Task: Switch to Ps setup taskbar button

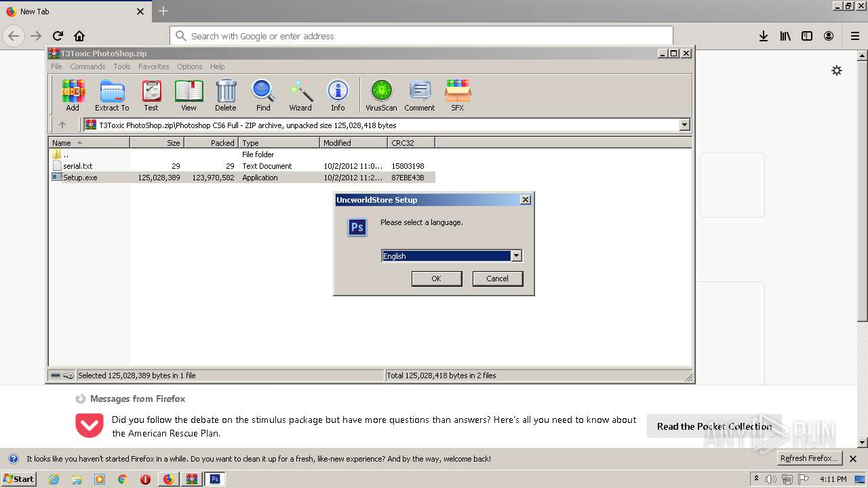Action: tap(214, 479)
